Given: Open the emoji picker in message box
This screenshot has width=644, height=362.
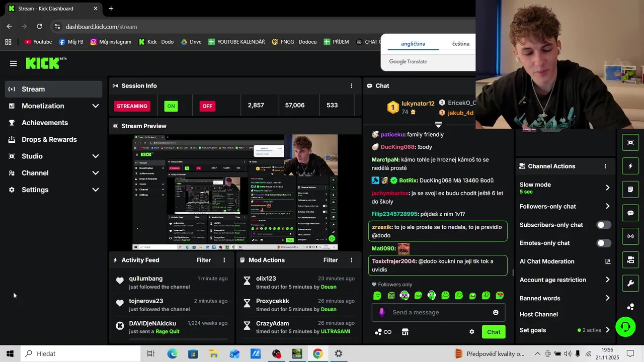Looking at the screenshot, I should click(x=496, y=312).
